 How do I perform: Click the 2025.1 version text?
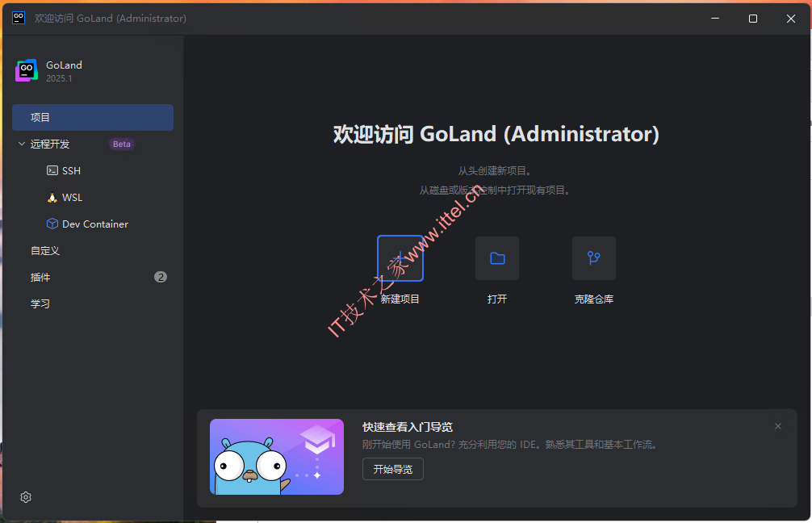(x=59, y=79)
